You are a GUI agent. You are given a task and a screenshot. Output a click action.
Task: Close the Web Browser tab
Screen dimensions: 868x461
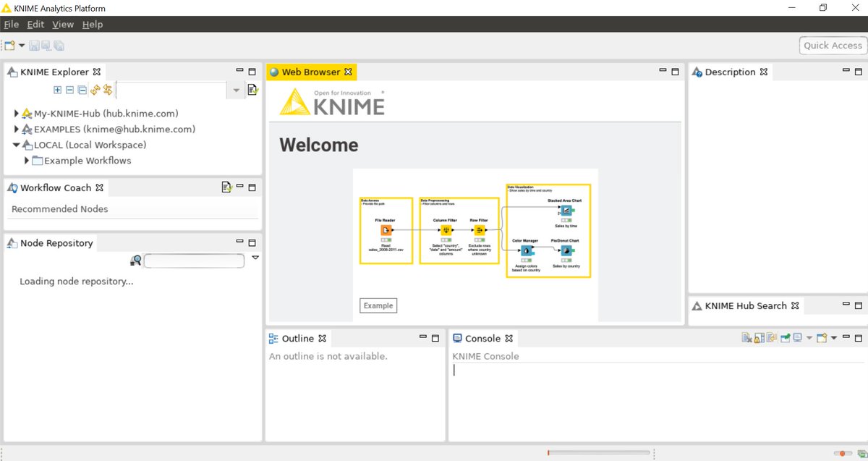pos(348,72)
